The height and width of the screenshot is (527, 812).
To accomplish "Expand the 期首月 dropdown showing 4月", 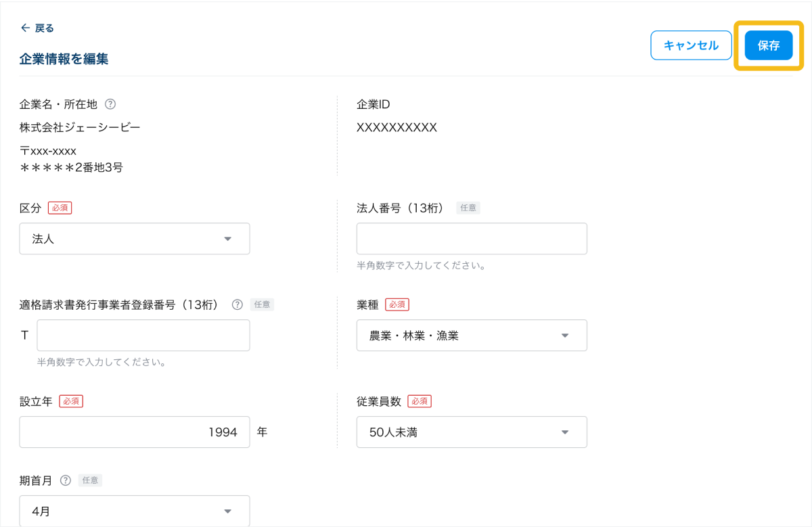I will (135, 511).
